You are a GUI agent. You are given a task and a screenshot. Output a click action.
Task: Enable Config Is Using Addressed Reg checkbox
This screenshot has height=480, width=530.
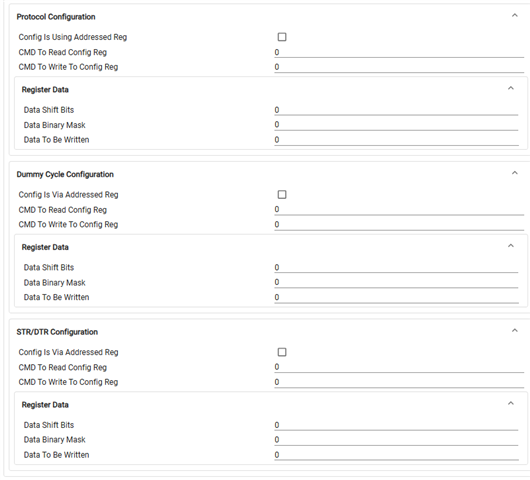coord(282,37)
